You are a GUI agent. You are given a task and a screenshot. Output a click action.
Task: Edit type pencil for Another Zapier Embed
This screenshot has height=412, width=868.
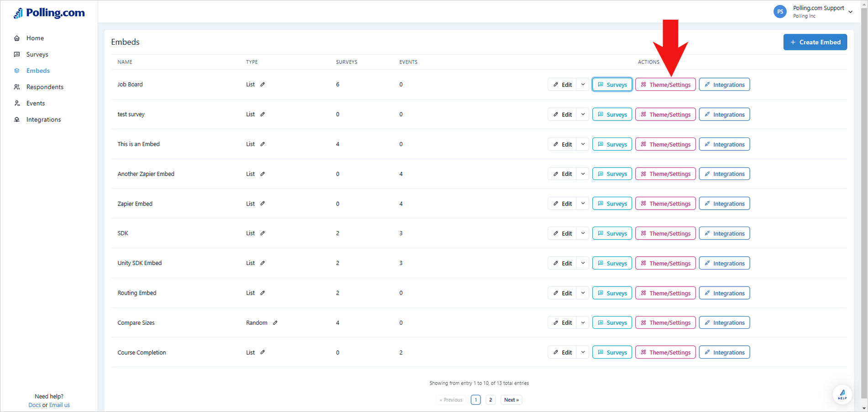coord(263,174)
